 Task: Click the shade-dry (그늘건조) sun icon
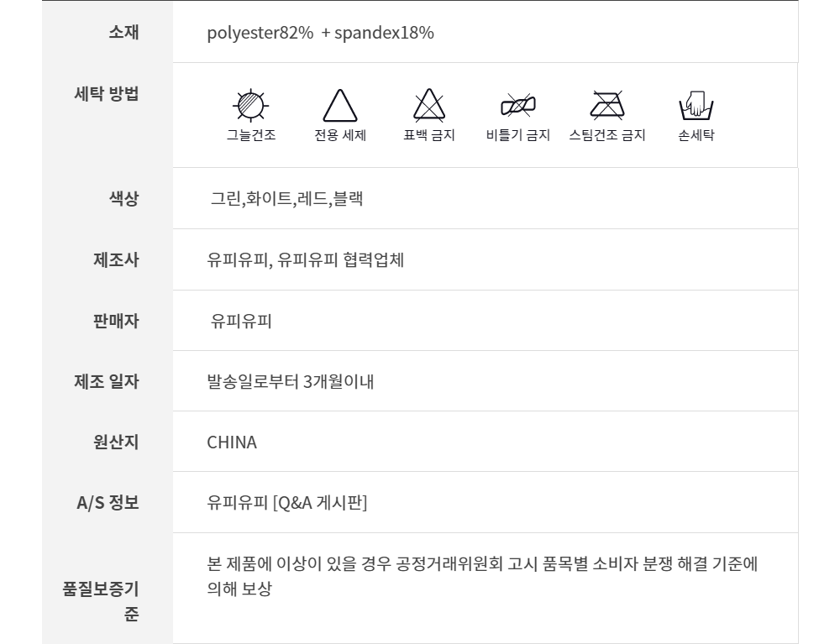(x=250, y=106)
